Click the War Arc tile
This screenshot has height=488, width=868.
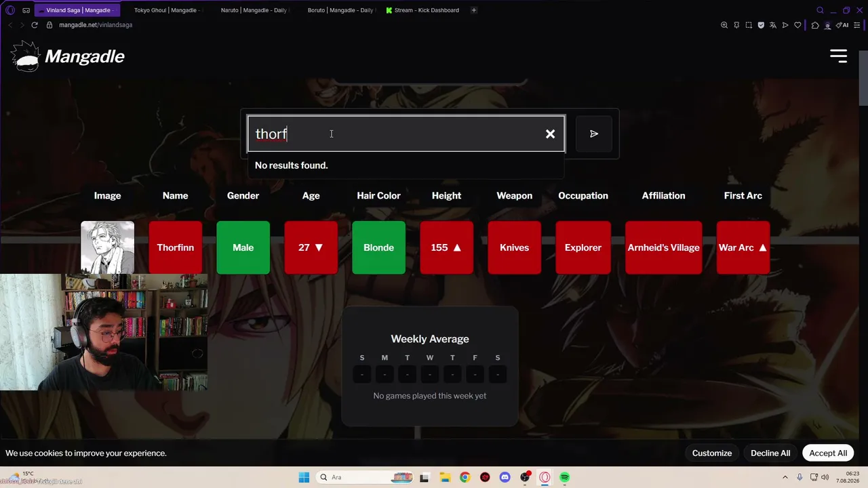743,247
